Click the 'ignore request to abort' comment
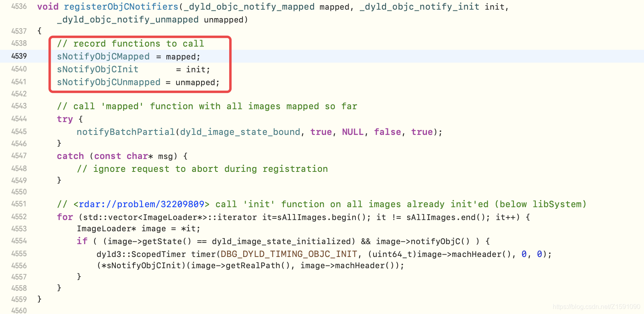This screenshot has width=644, height=314. tap(202, 169)
